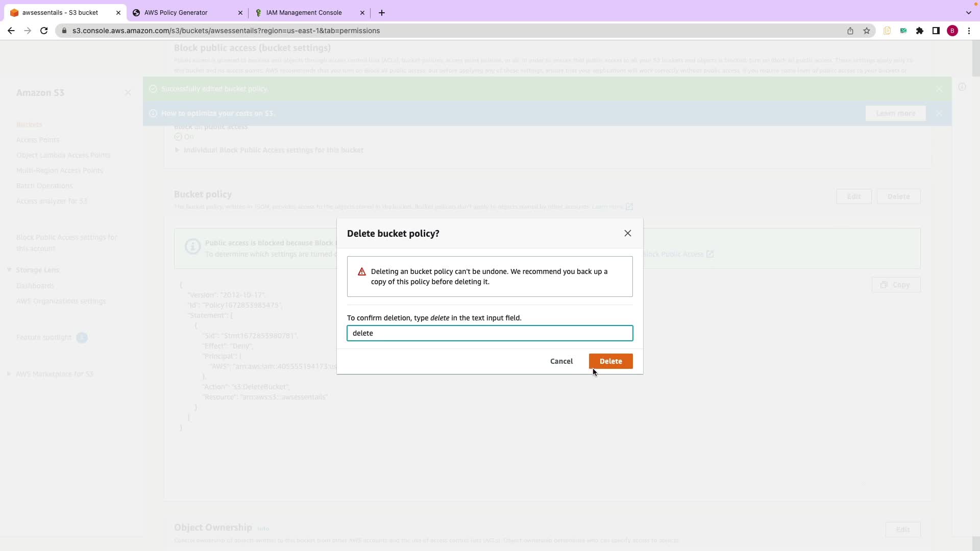Image resolution: width=980 pixels, height=551 pixels.
Task: Open a new browser tab
Action: click(382, 13)
